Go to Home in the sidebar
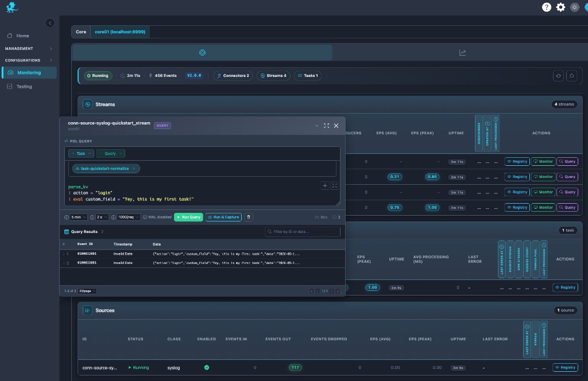The image size is (588, 381). click(22, 36)
